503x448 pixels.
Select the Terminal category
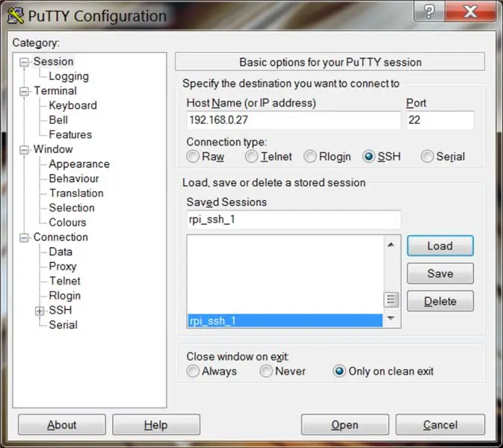click(55, 91)
